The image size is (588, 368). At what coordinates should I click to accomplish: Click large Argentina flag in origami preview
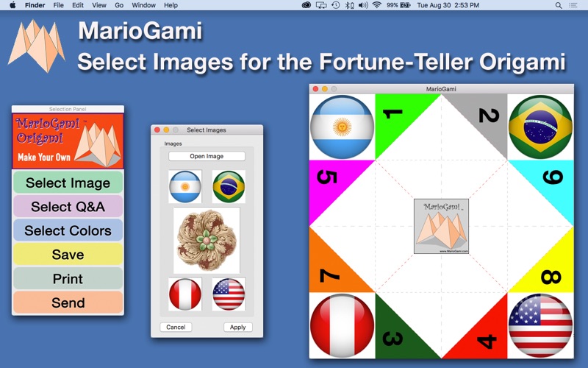click(342, 127)
